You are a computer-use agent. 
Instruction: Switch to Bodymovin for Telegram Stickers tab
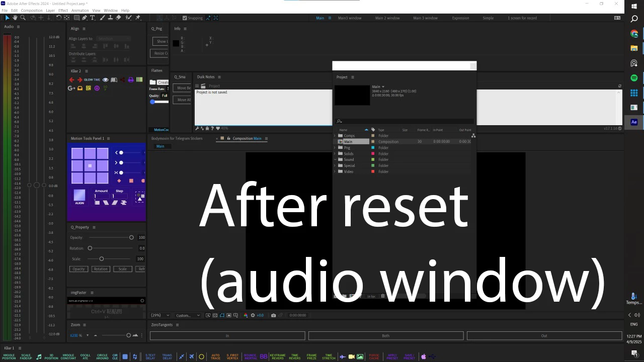tap(177, 138)
